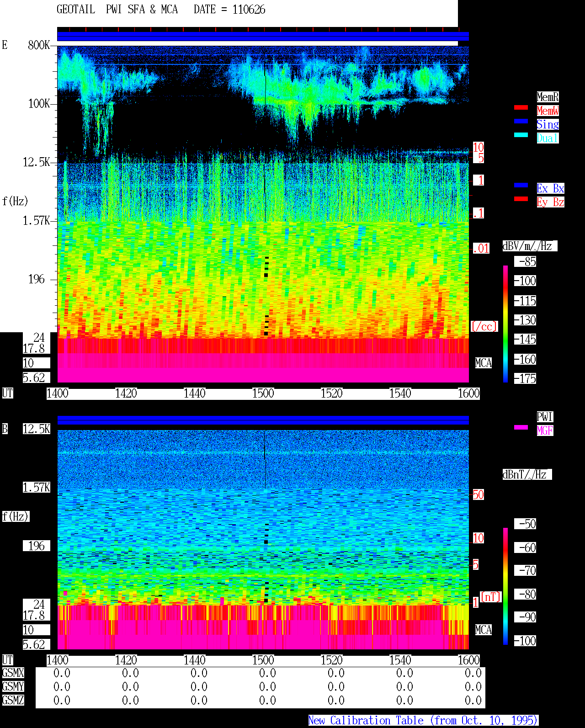585x728 pixels.
Task: Click the dBV/m/√Hz color scale bar
Action: 505,324
